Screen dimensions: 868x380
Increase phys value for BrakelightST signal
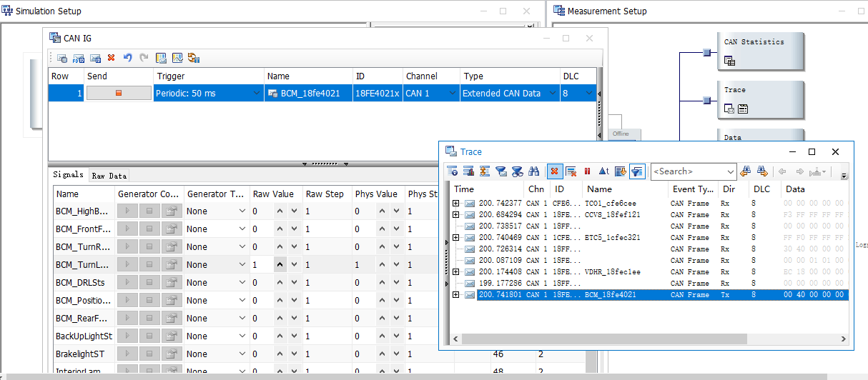(383, 354)
